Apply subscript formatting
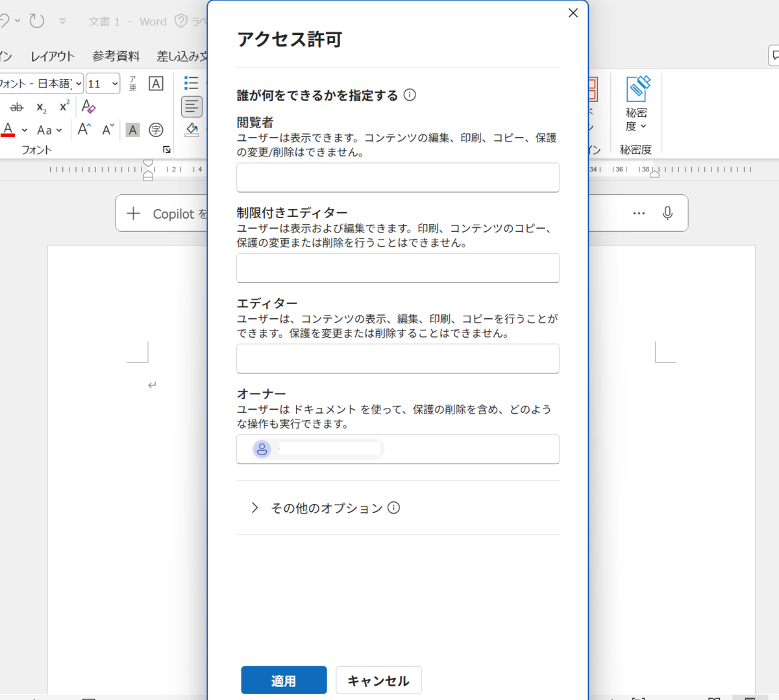This screenshot has height=700, width=779. [41, 108]
